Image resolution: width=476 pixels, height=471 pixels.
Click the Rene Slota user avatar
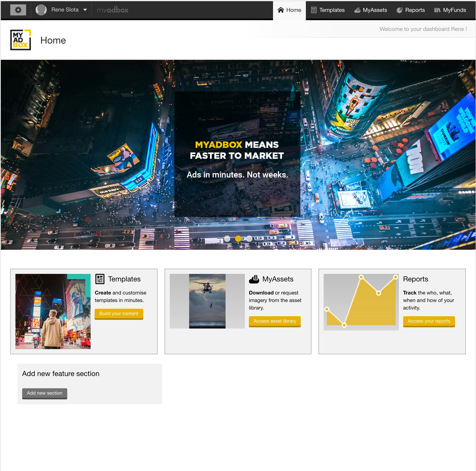(41, 10)
